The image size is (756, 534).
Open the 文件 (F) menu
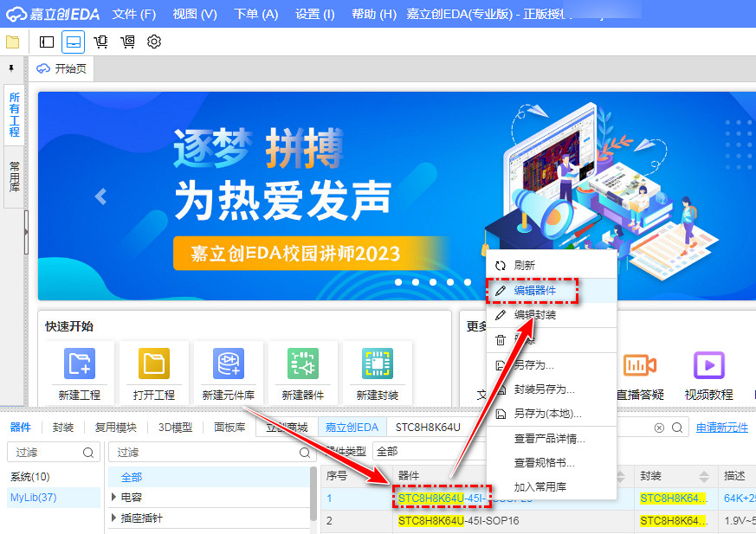point(134,14)
